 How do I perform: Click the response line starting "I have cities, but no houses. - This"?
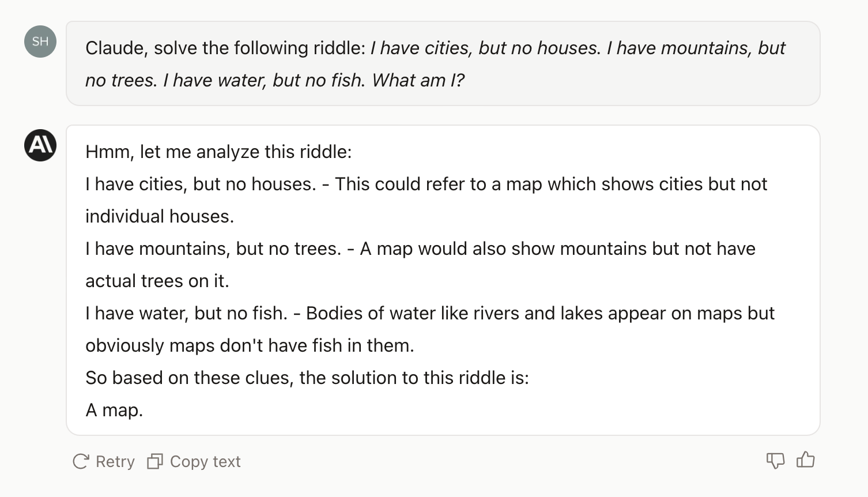(x=427, y=184)
